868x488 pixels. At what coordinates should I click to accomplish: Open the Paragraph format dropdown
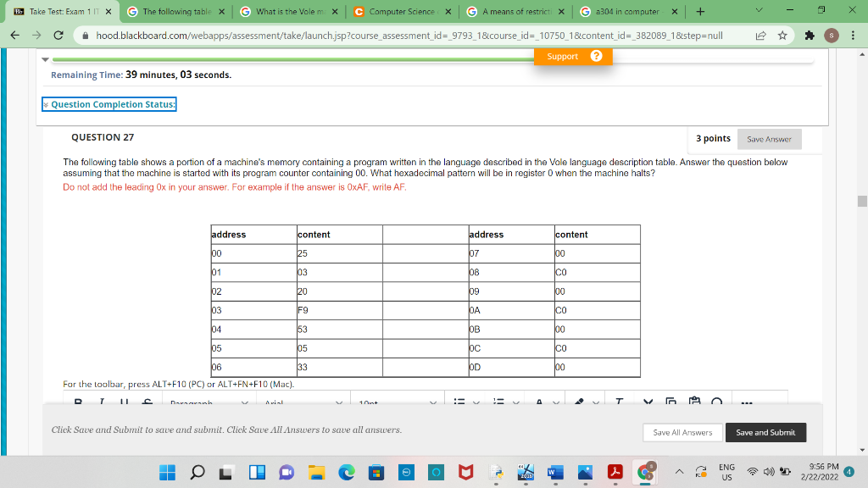click(x=209, y=402)
